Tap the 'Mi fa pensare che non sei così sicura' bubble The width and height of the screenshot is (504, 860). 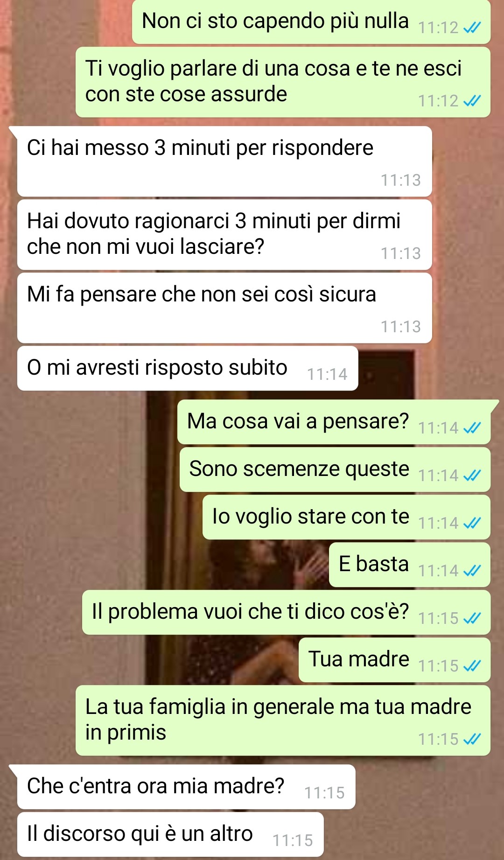[224, 308]
